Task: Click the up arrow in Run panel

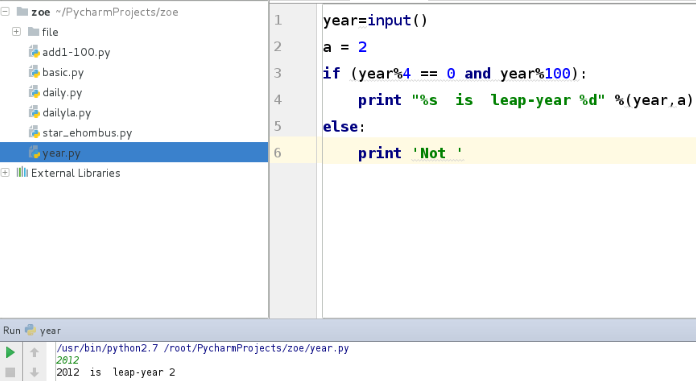Action: click(x=34, y=353)
